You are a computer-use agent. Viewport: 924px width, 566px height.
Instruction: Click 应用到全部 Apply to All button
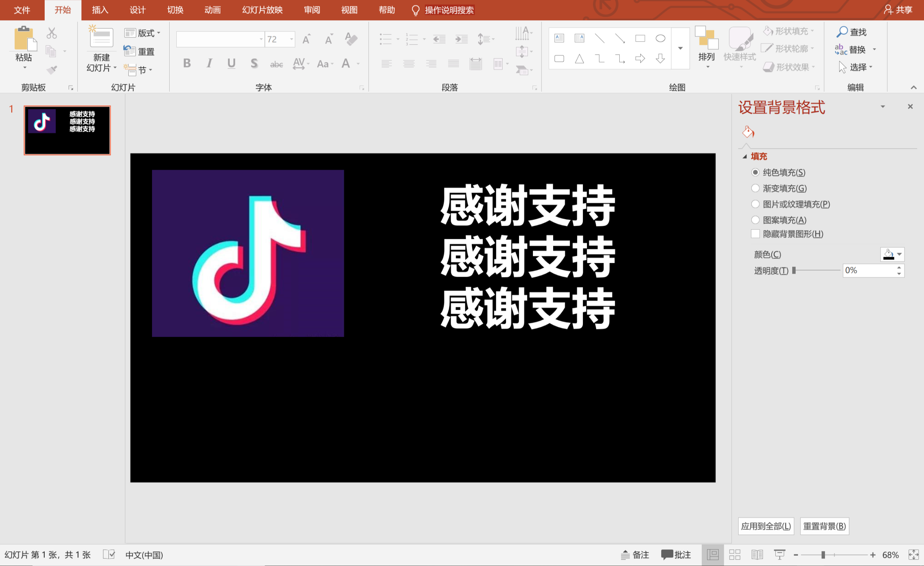[x=766, y=526]
